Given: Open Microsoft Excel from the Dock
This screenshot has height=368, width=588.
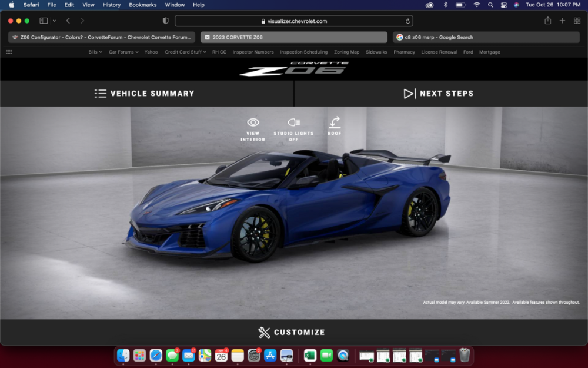Looking at the screenshot, I should pyautogui.click(x=310, y=355).
